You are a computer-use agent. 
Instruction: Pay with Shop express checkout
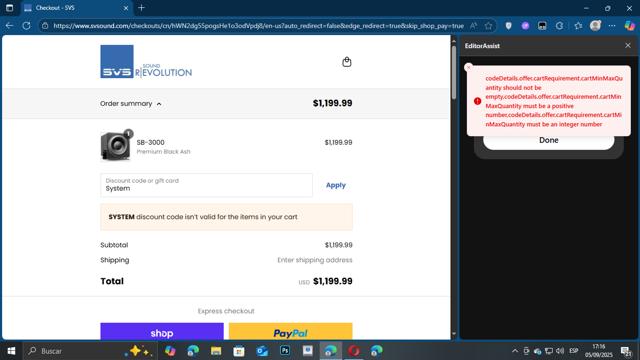(162, 331)
